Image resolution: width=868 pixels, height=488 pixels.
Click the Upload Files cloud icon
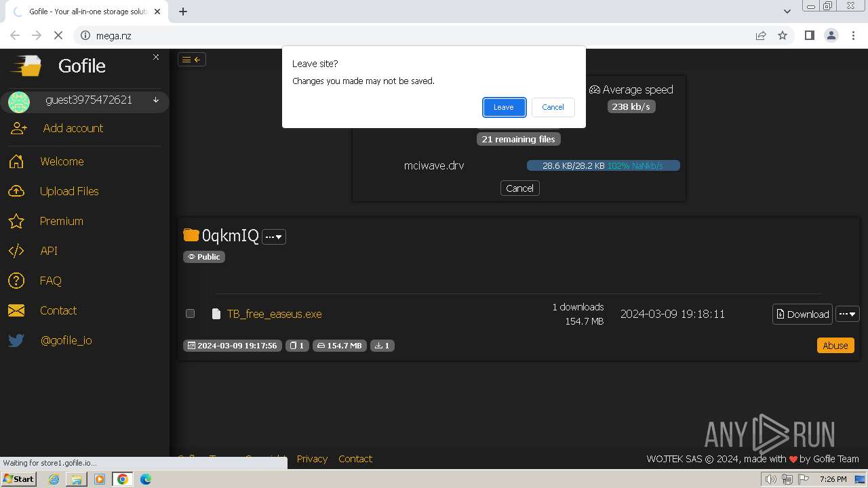[16, 191]
